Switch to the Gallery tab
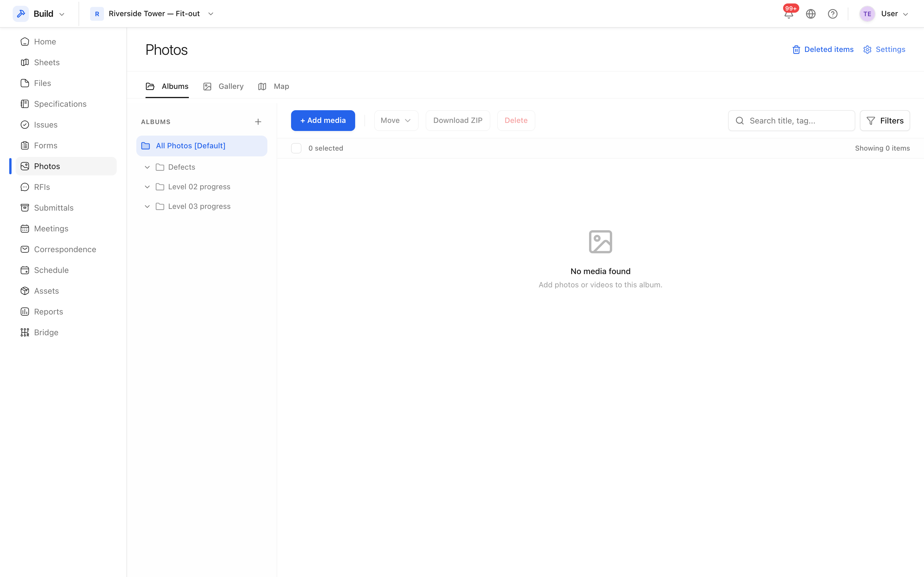Viewport: 924px width, 577px height. point(223,86)
